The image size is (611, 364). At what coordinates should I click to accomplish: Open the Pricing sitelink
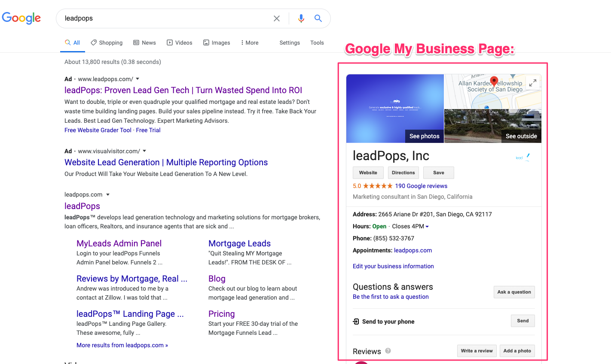pos(221,314)
